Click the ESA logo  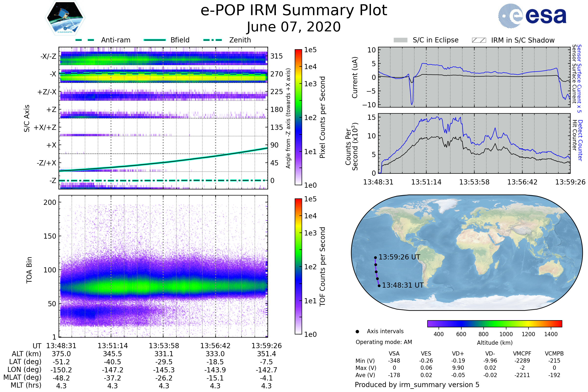pyautogui.click(x=532, y=16)
